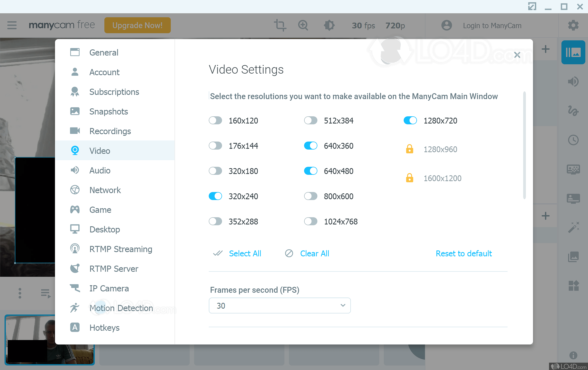Click the clock time icon in right sidebar
Viewport: 588px width, 370px height.
(573, 140)
